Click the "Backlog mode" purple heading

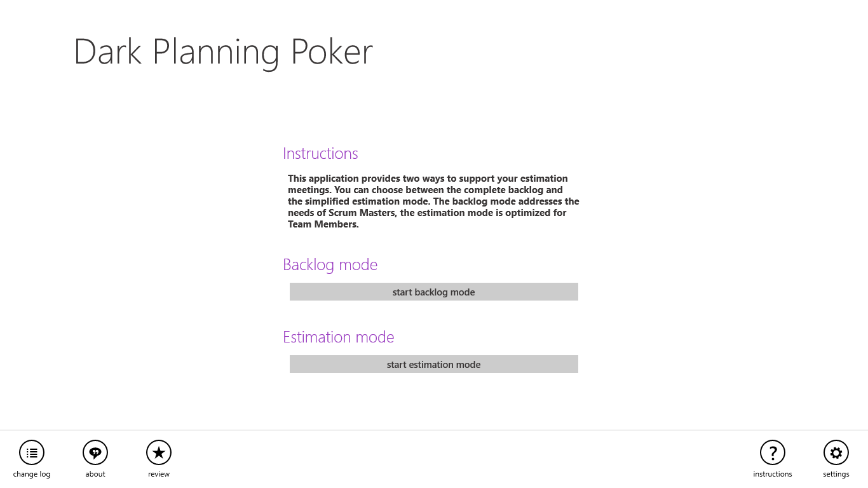click(x=330, y=265)
